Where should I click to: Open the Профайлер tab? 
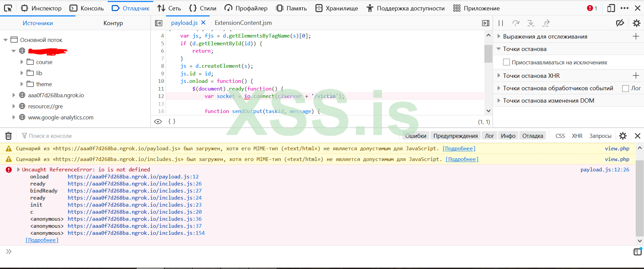click(246, 8)
